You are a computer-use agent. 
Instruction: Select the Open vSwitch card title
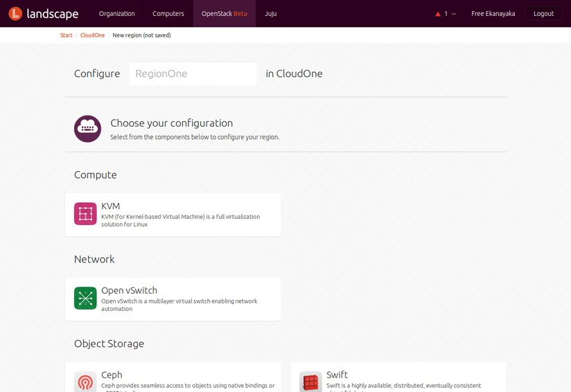130,290
